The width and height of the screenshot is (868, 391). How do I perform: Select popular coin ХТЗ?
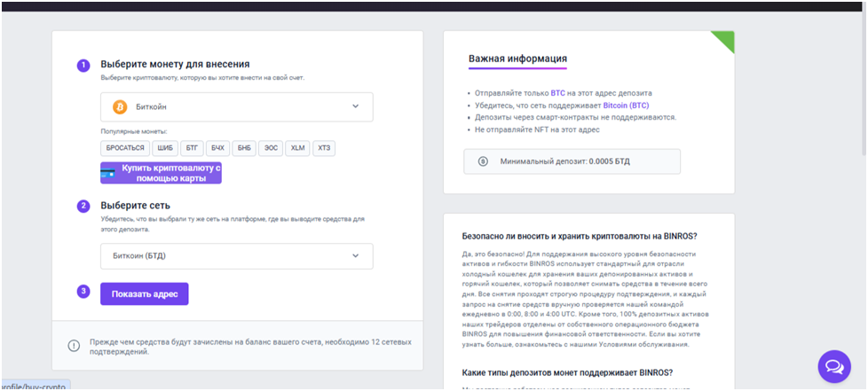pyautogui.click(x=325, y=148)
